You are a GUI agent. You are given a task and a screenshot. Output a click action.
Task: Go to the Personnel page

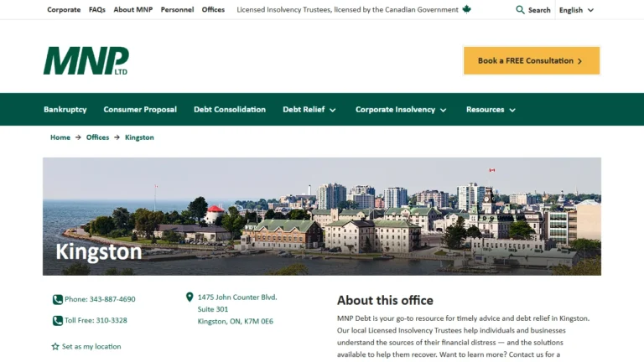[x=177, y=9]
